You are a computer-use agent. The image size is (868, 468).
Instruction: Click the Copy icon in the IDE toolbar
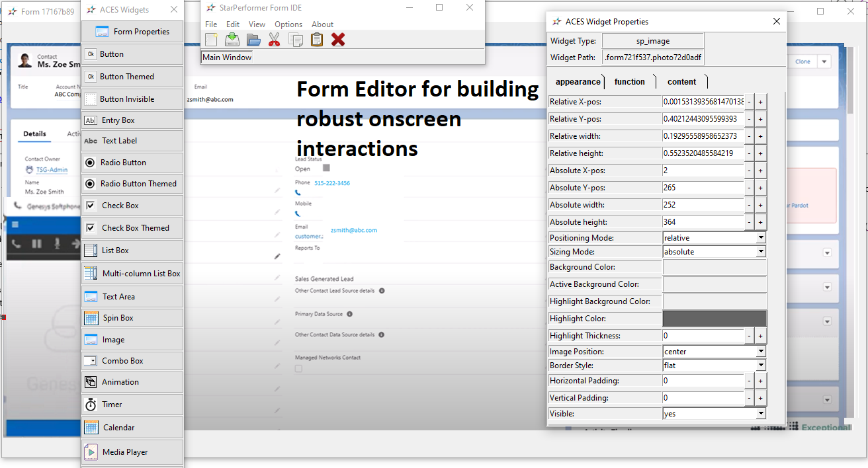[x=296, y=40]
